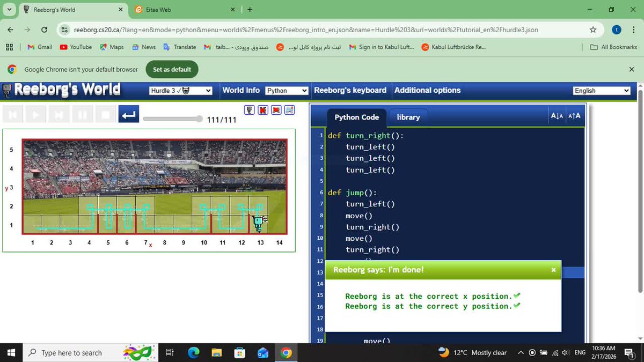
Task: Open the Hurdle 3 world selector dropdown
Action: 181,91
